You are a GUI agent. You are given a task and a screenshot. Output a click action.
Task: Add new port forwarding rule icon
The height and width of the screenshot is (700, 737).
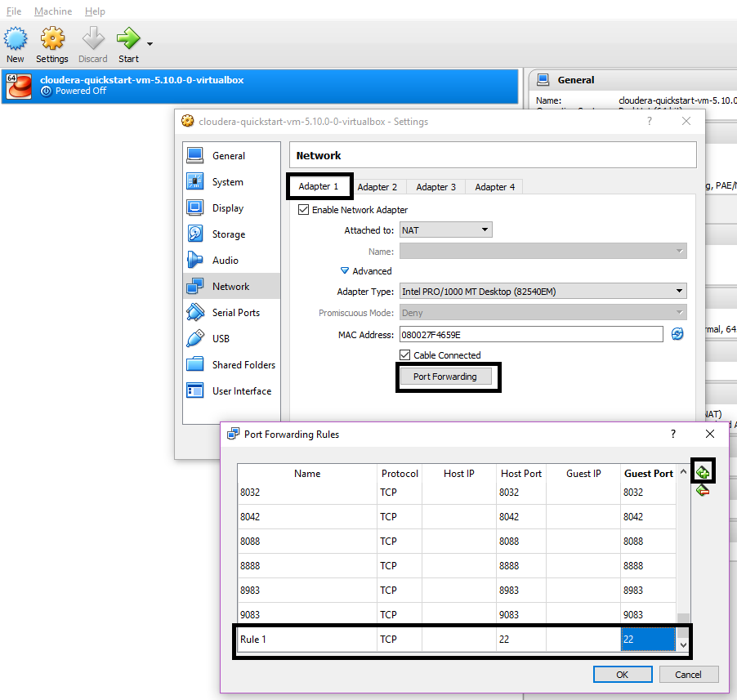point(703,472)
